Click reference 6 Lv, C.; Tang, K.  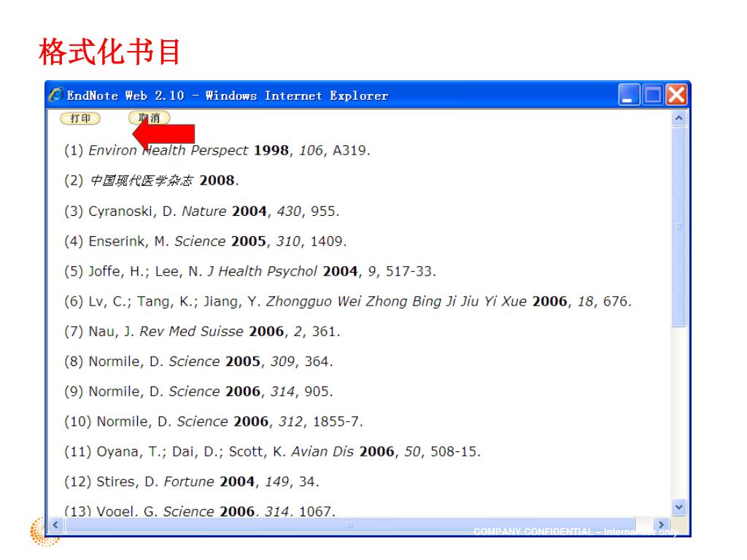tap(348, 301)
